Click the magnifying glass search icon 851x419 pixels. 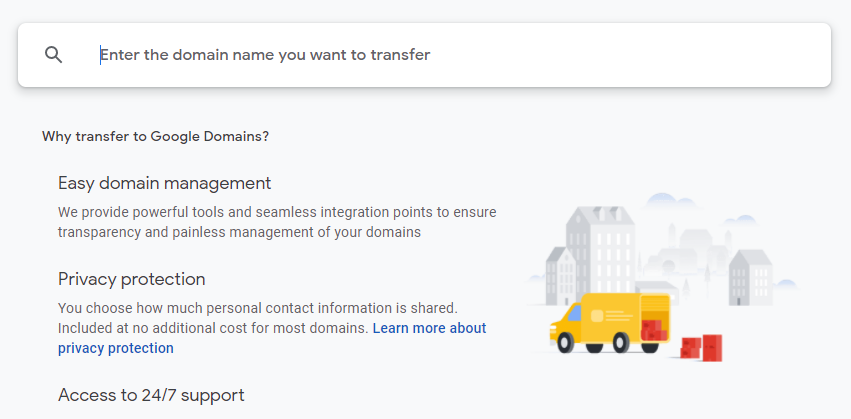(54, 55)
